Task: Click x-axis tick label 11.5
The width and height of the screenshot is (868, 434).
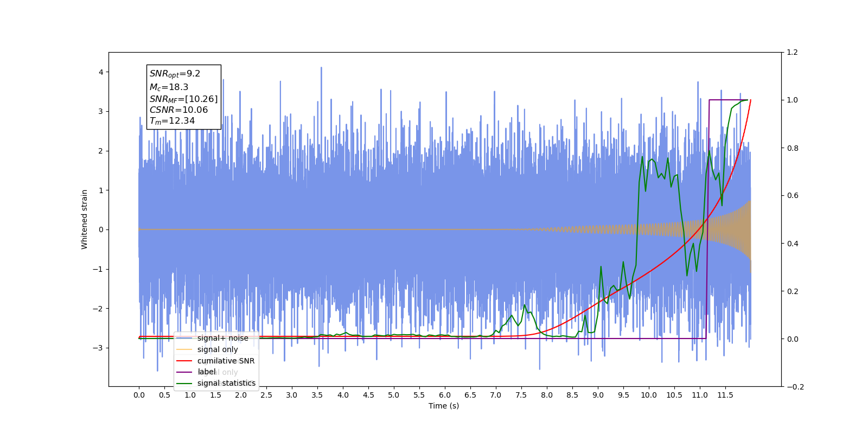Action: [x=725, y=395]
